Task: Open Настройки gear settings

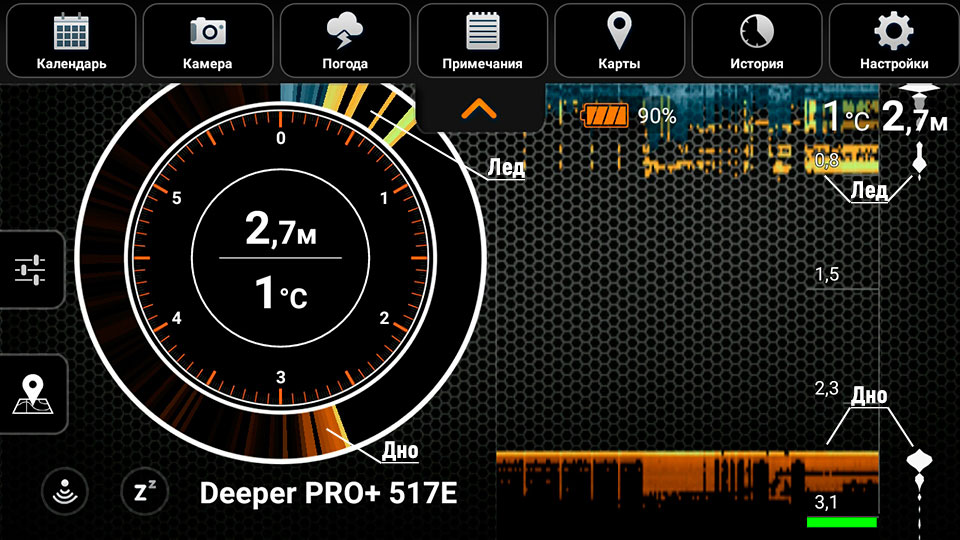Action: [893, 40]
